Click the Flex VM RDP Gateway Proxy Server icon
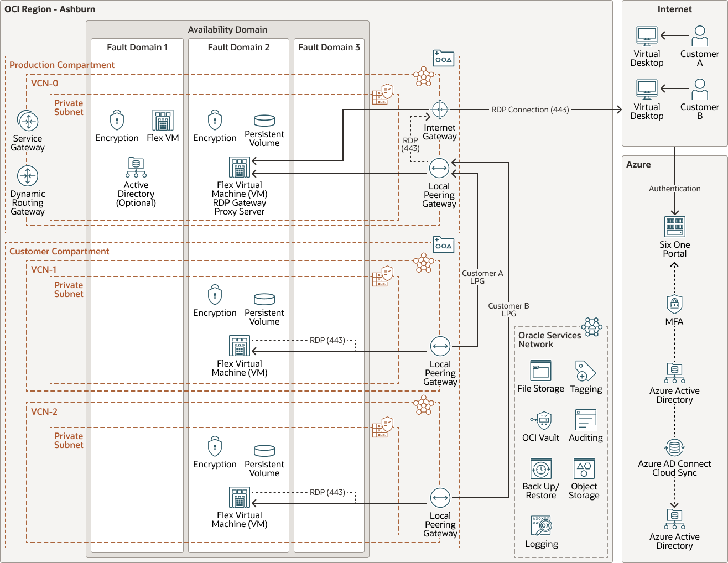The width and height of the screenshot is (728, 563). click(238, 166)
